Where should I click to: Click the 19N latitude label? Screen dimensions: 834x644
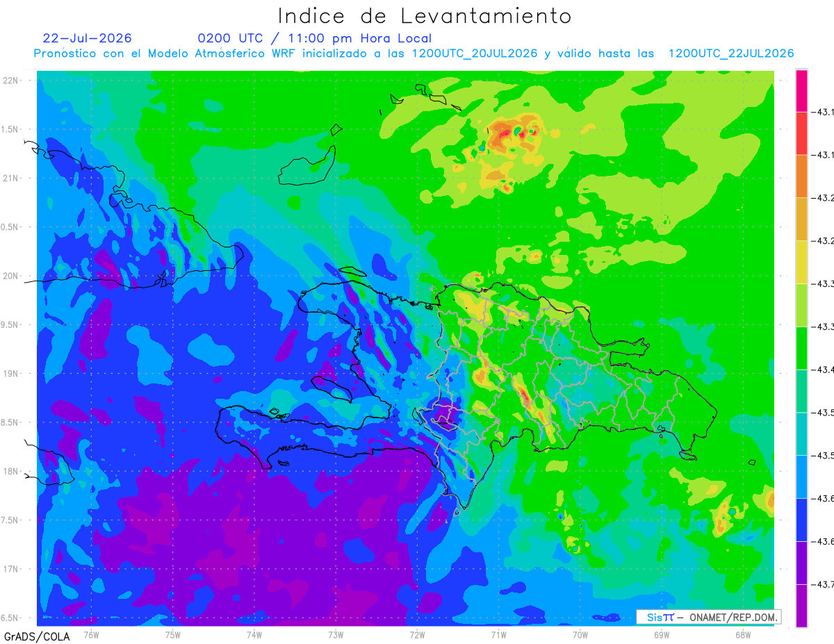12,374
